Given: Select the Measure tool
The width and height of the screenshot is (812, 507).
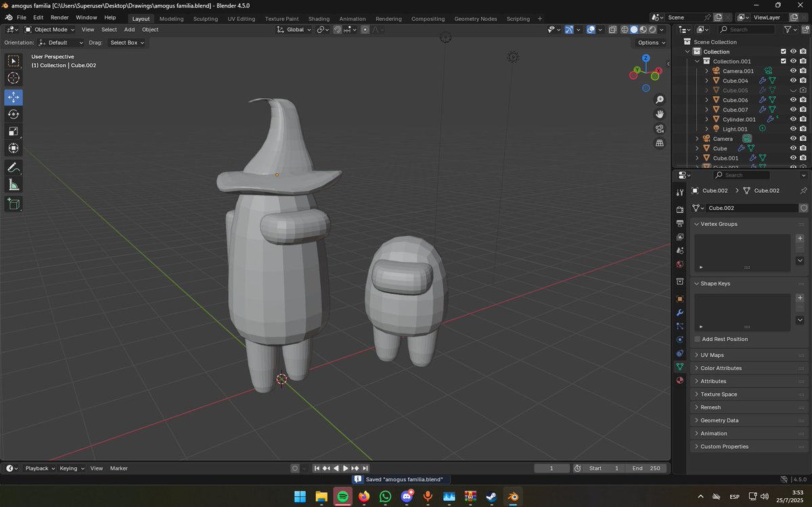Looking at the screenshot, I should (x=14, y=185).
